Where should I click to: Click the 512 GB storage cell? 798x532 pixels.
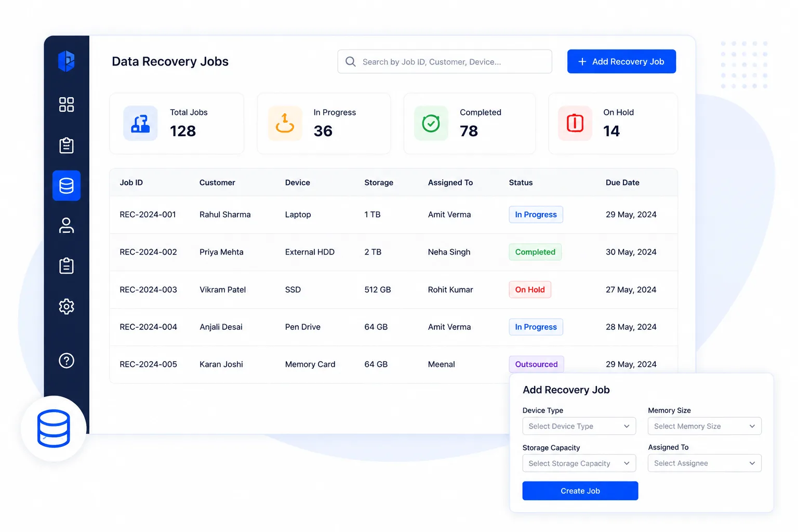378,289
